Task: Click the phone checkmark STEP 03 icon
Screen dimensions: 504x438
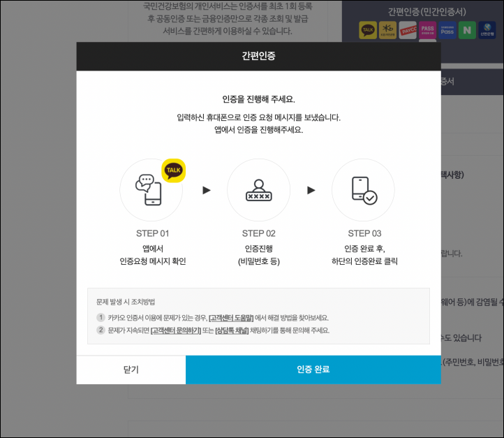Action: click(x=364, y=191)
